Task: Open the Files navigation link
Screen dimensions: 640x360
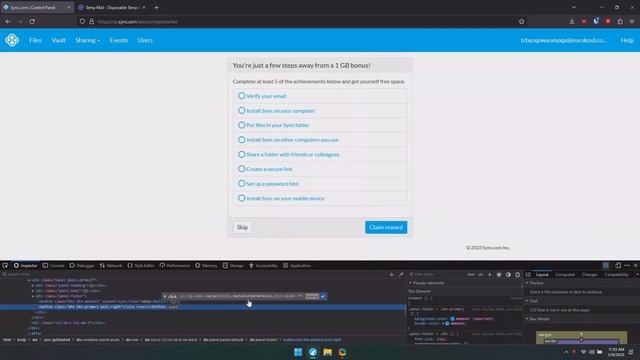Action: click(35, 40)
